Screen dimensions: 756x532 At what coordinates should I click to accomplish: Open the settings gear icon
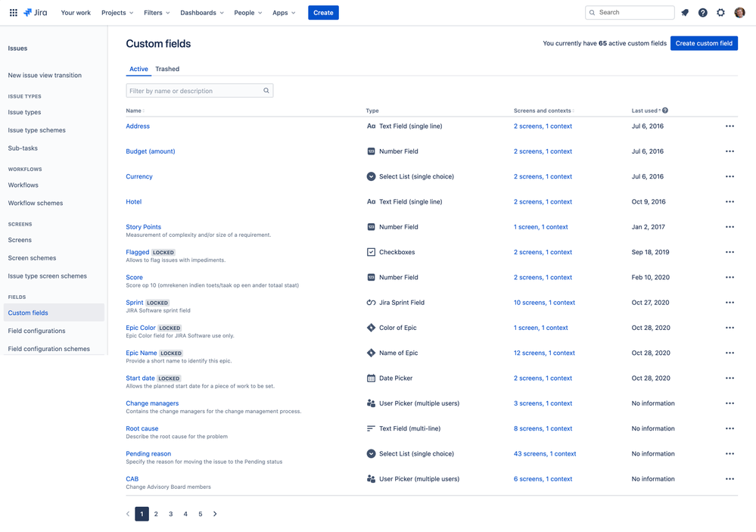(x=720, y=13)
